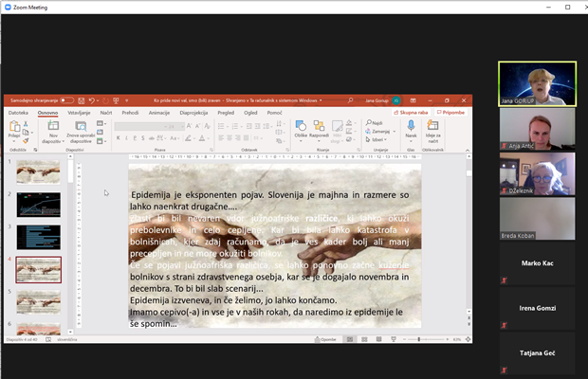Expand the Zamenjaj replace dropdown arrow
588x379 pixels.
(x=395, y=132)
